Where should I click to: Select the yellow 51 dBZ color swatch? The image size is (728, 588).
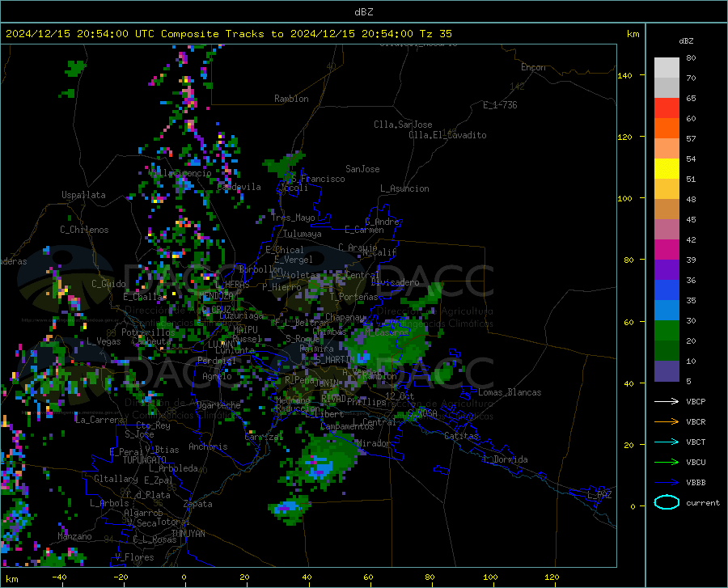667,169
